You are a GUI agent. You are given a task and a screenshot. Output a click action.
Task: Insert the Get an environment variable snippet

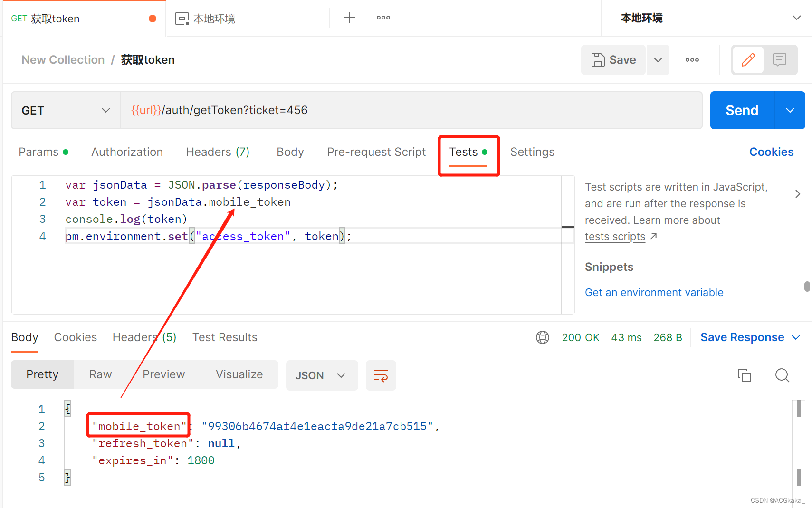[x=654, y=293]
